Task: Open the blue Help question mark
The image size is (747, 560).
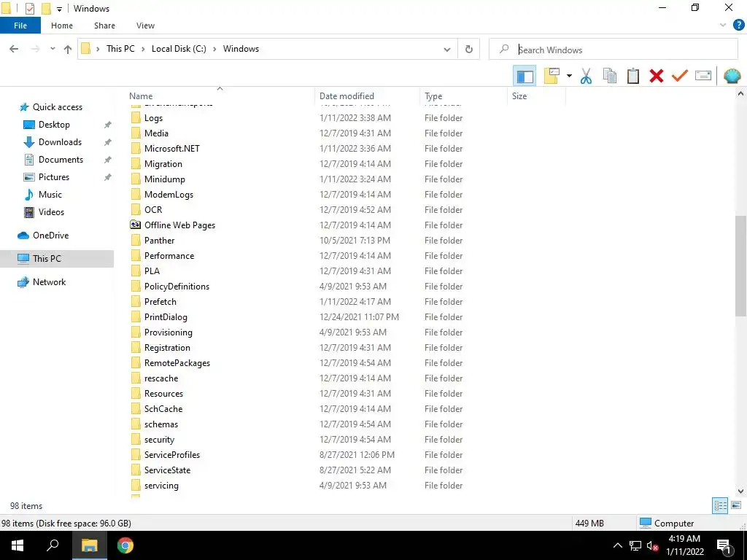Action: (738, 26)
